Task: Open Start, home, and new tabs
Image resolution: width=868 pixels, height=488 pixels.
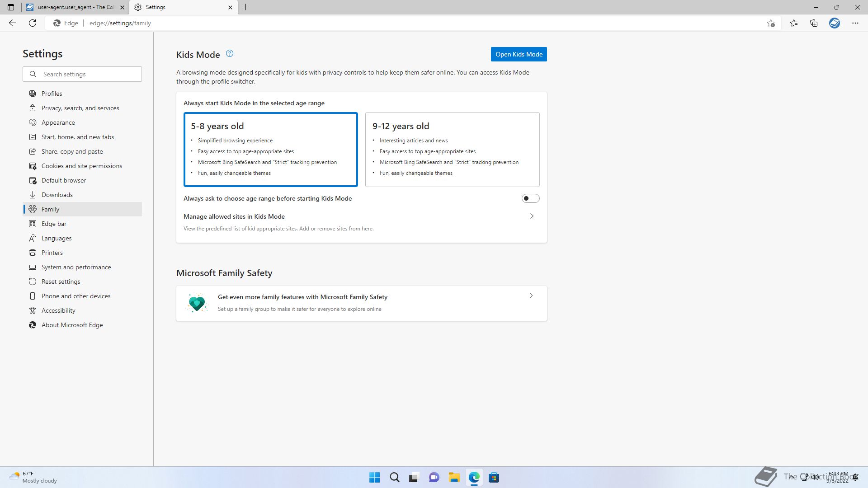Action: (82, 137)
